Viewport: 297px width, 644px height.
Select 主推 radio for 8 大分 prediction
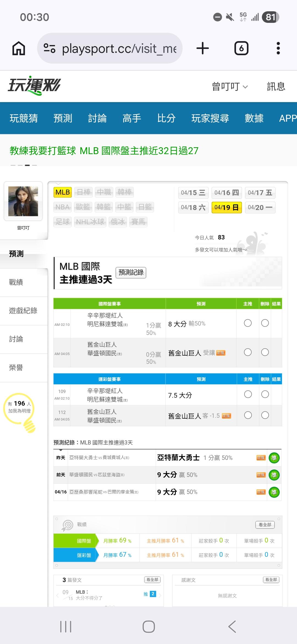coord(248,323)
